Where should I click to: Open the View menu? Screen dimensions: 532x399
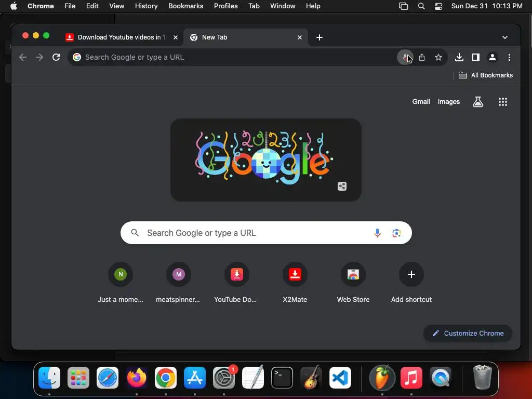116,6
